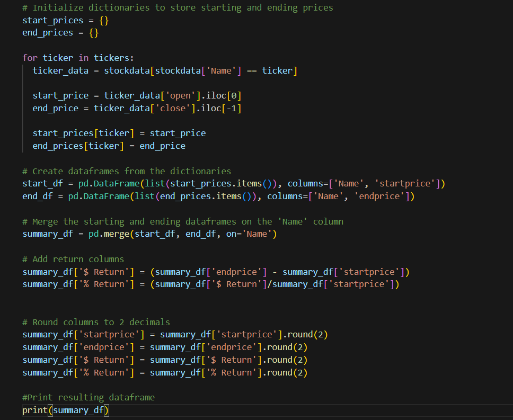Click the line "print(summary_df)"

[65, 410]
